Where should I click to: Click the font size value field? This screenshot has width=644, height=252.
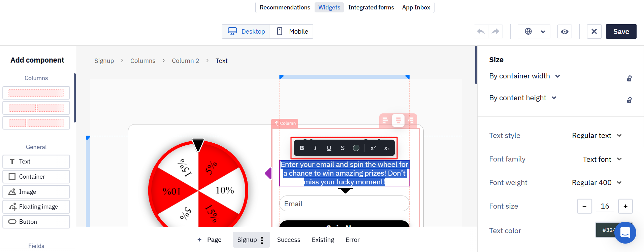(x=605, y=206)
